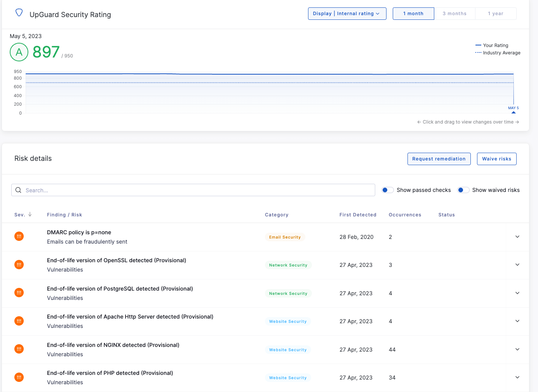Sort by Finding / Risk column

coord(64,215)
